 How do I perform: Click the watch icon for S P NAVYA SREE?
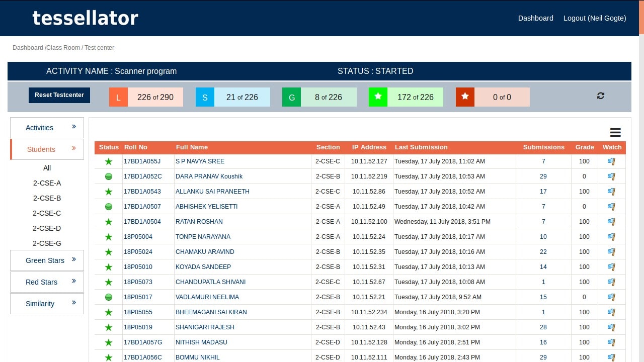point(611,161)
